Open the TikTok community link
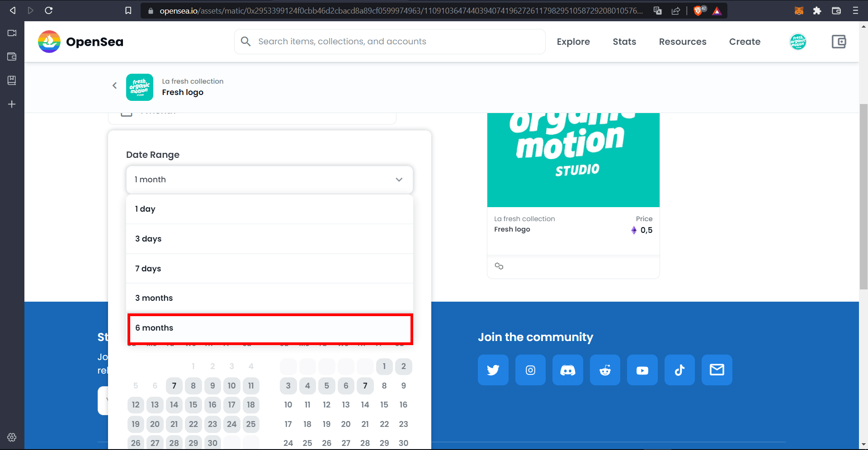 coord(679,370)
